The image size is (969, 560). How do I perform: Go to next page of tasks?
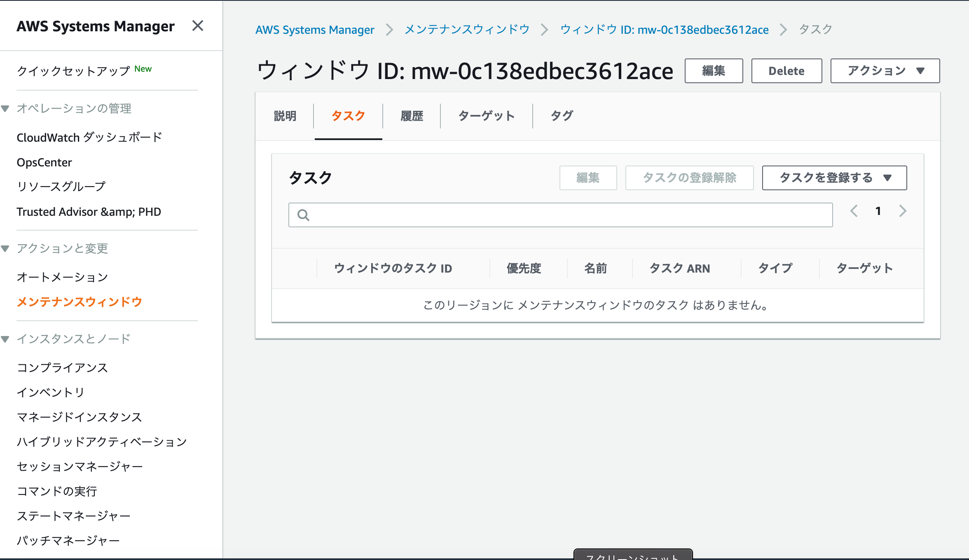click(x=903, y=211)
